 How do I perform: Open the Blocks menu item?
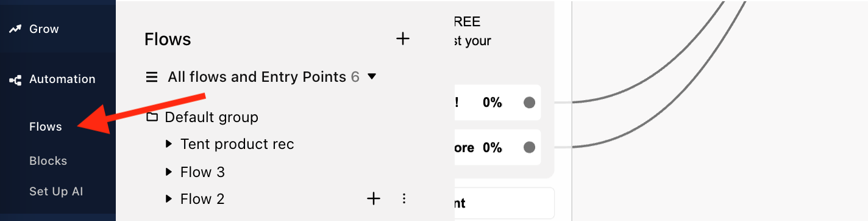click(x=48, y=161)
